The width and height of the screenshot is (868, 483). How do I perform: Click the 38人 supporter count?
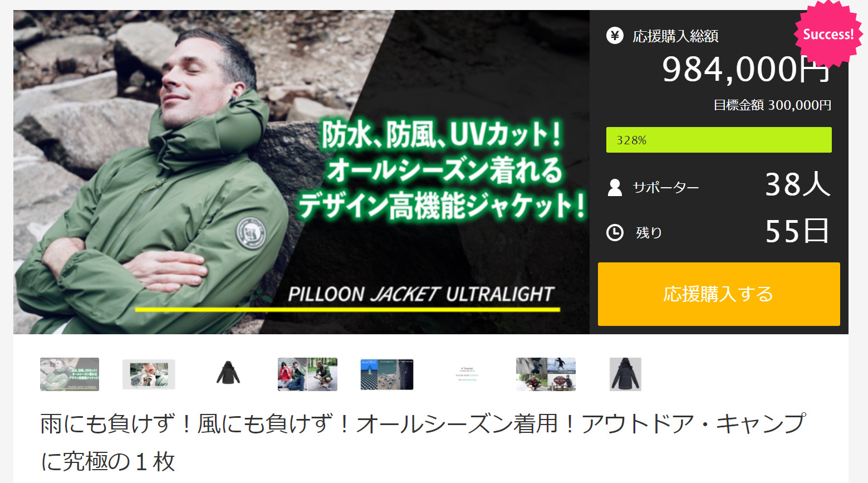pos(798,184)
